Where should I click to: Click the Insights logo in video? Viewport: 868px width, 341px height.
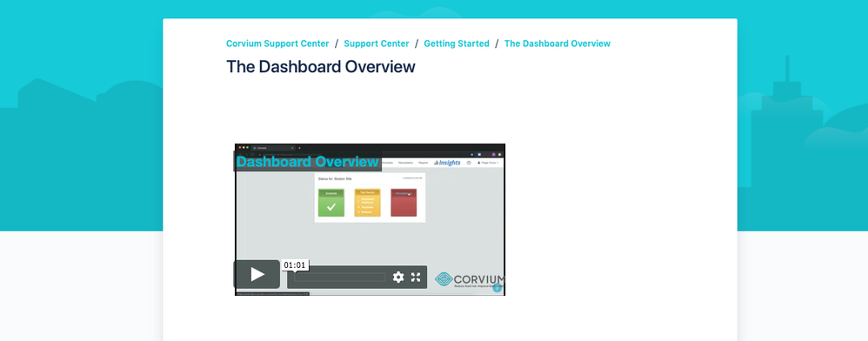coord(447,163)
